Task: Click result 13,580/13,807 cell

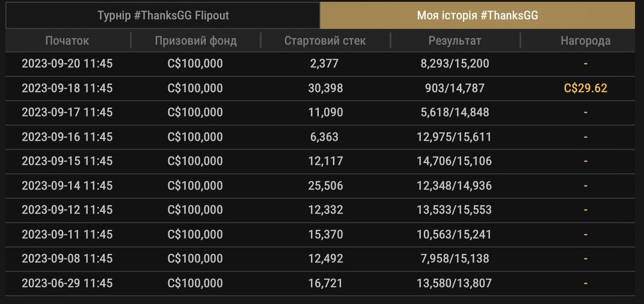Action: tap(454, 283)
